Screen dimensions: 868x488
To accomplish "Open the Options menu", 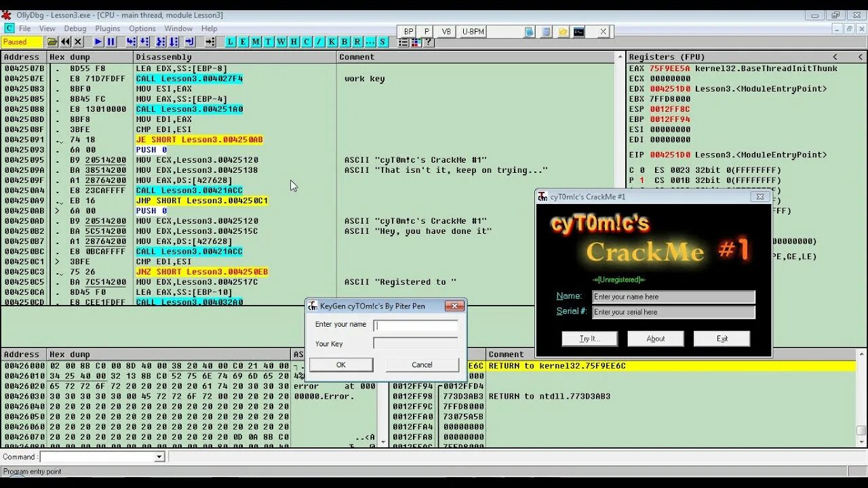I will (142, 28).
